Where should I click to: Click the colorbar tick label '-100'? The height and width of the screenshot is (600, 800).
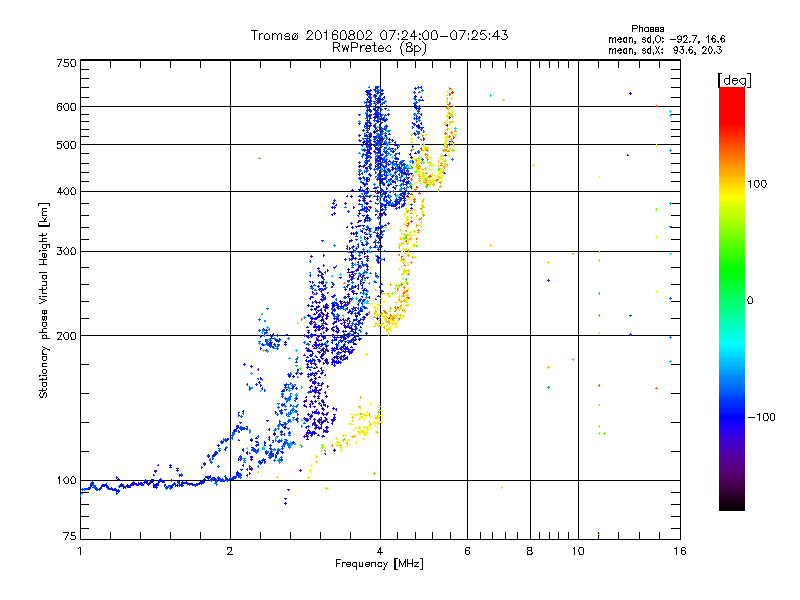click(x=761, y=417)
